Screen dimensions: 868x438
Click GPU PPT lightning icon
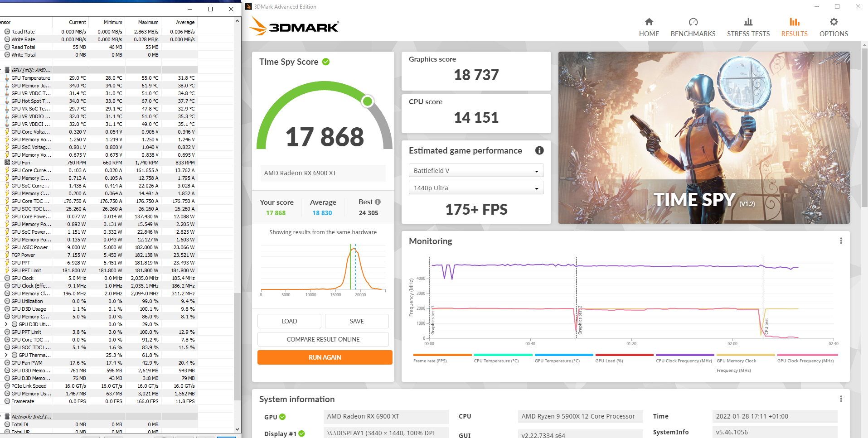7,263
